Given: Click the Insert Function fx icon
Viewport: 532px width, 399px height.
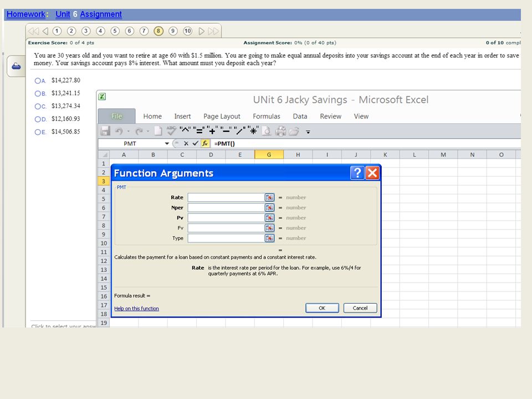Looking at the screenshot, I should coord(205,144).
